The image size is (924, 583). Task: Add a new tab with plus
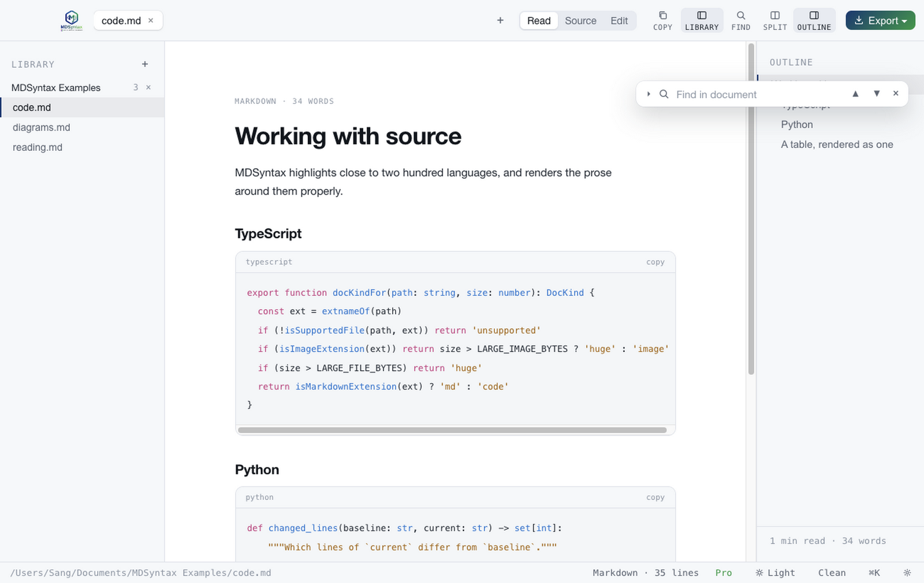tap(500, 20)
